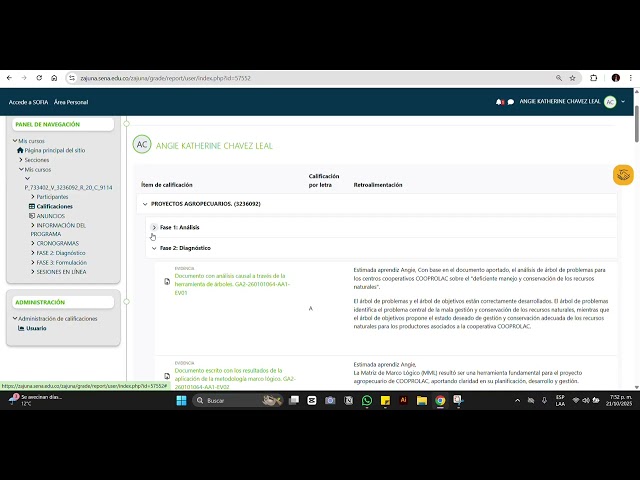Click the zoom magnifier icon in address bar
The width and height of the screenshot is (640, 480).
pos(559,78)
